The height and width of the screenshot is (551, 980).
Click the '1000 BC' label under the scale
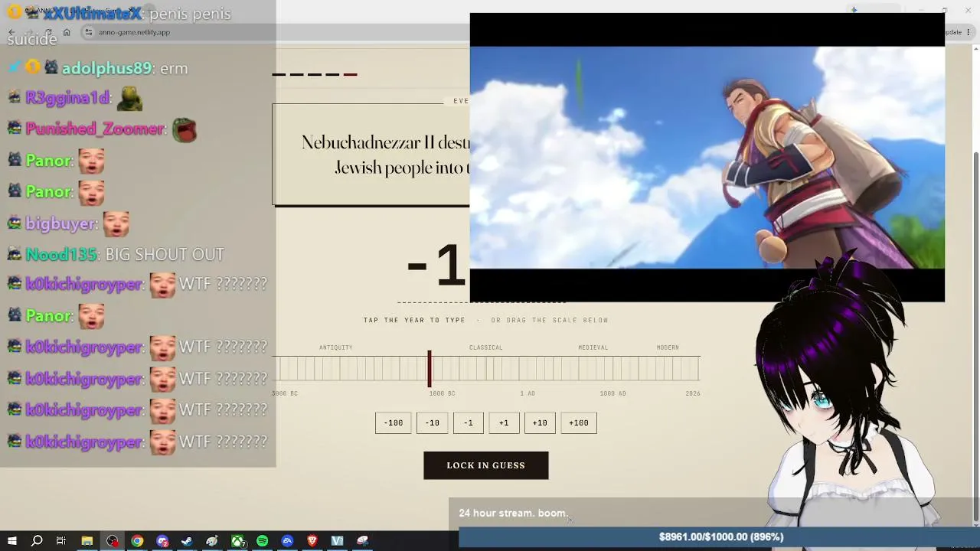(443, 393)
